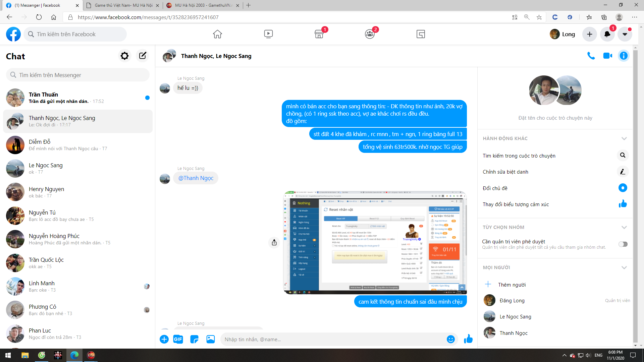Click Thêm người to add member
This screenshot has height=362, width=644.
(x=512, y=285)
